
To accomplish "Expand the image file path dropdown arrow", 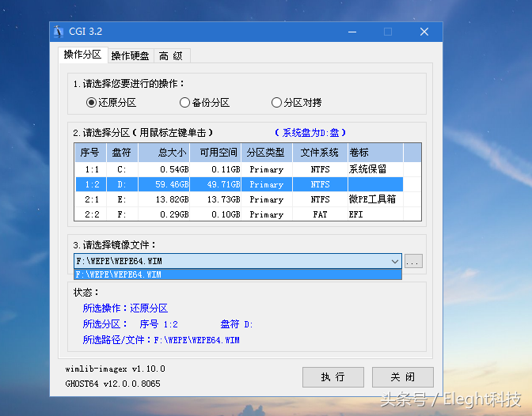I will tap(394, 261).
